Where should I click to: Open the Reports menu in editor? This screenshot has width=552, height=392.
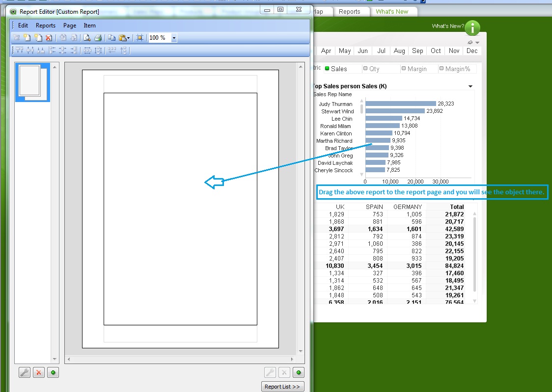(46, 26)
